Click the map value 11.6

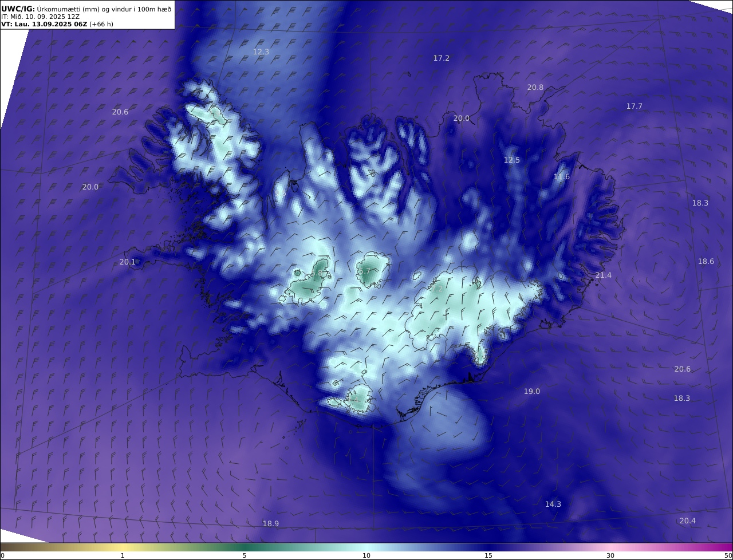(562, 177)
